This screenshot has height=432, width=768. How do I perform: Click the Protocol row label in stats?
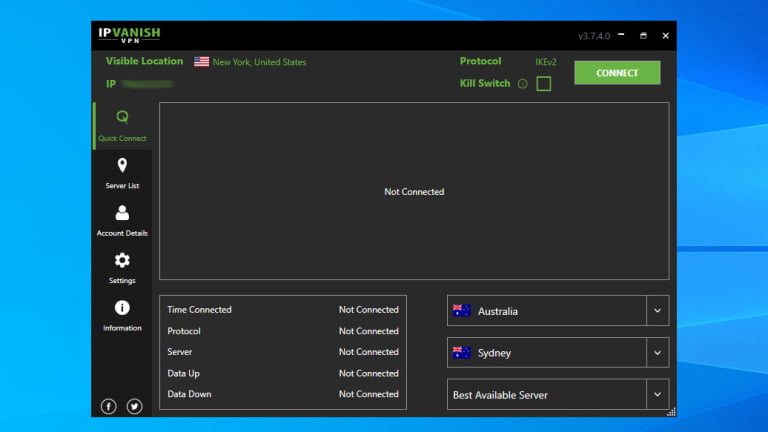coord(184,331)
